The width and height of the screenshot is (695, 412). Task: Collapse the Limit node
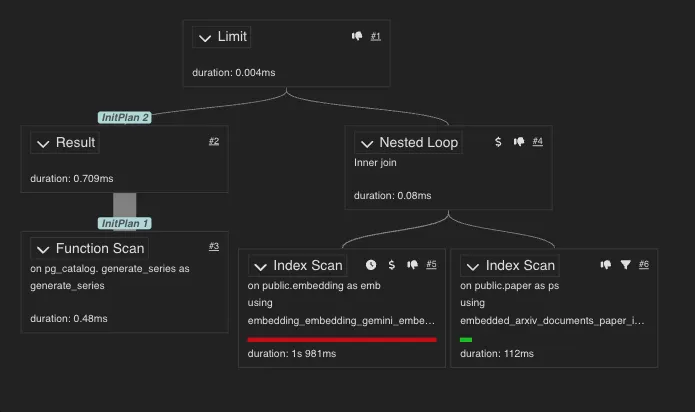click(207, 38)
